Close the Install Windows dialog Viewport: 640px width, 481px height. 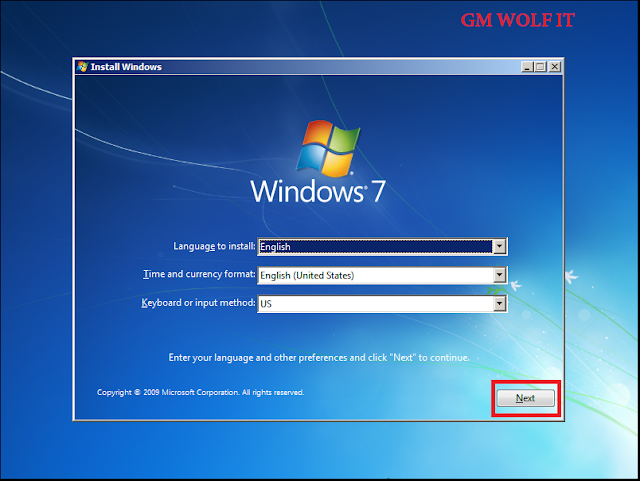(x=554, y=67)
